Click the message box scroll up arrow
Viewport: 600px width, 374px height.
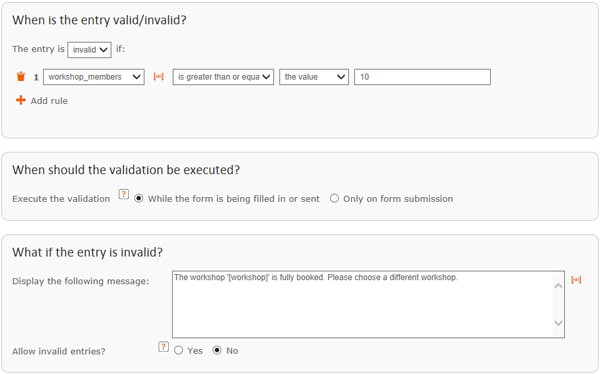558,286
